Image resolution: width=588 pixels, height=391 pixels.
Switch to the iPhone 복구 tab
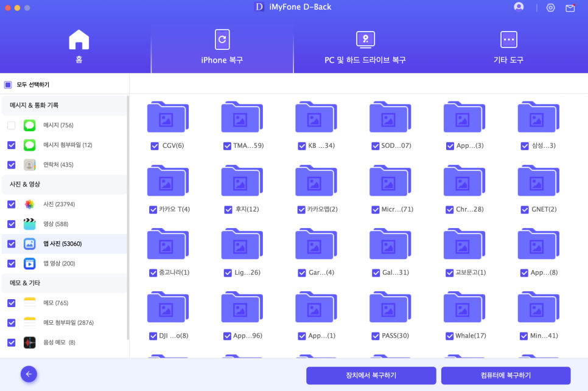(x=222, y=47)
